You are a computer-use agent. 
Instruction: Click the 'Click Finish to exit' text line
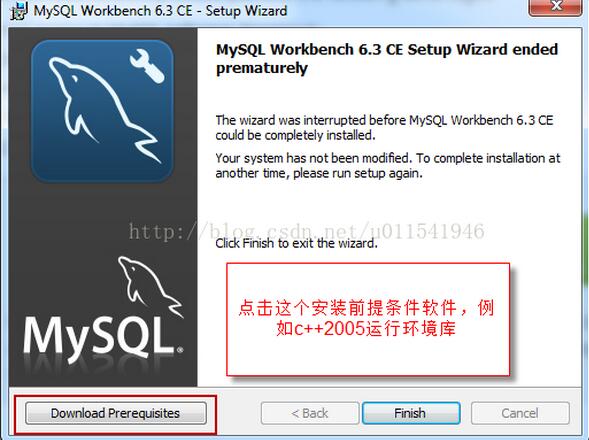tap(296, 243)
